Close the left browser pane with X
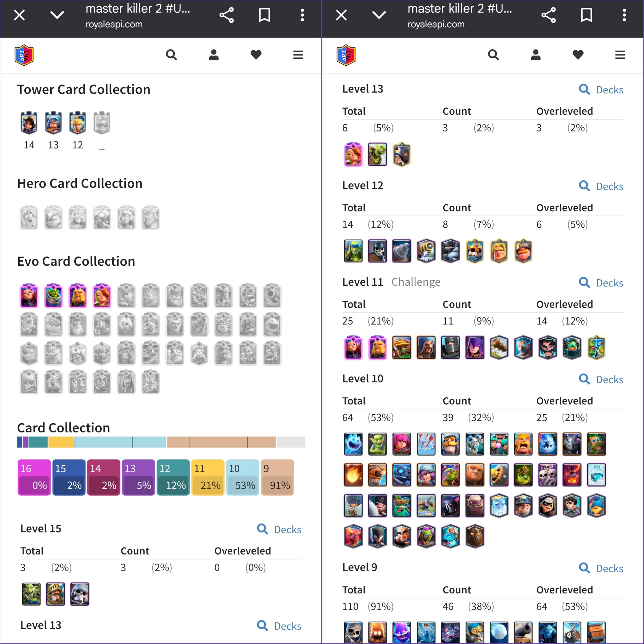Image resolution: width=644 pixels, height=644 pixels. click(19, 15)
